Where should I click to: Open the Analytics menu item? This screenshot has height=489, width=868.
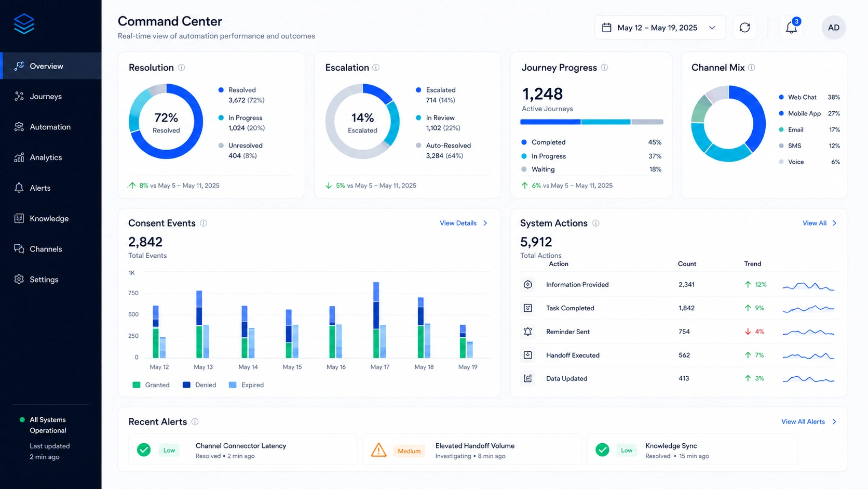tap(51, 157)
